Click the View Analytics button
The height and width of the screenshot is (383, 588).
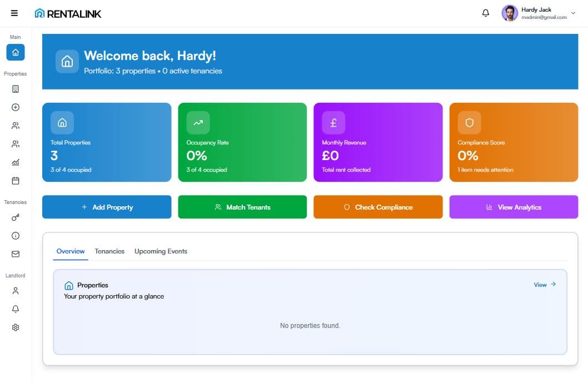[514, 207]
